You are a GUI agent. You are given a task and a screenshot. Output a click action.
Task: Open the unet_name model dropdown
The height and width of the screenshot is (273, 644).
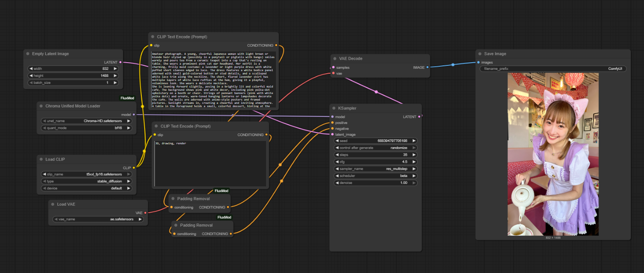click(87, 121)
